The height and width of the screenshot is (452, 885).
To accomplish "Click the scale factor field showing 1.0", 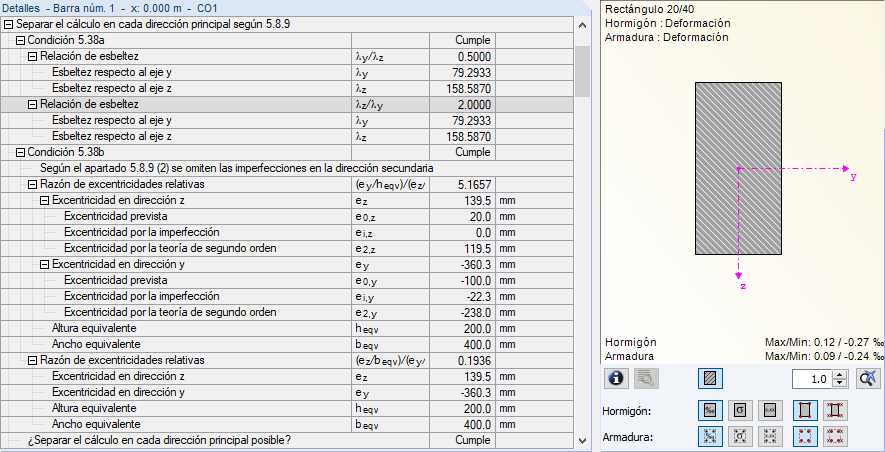I will tap(813, 379).
